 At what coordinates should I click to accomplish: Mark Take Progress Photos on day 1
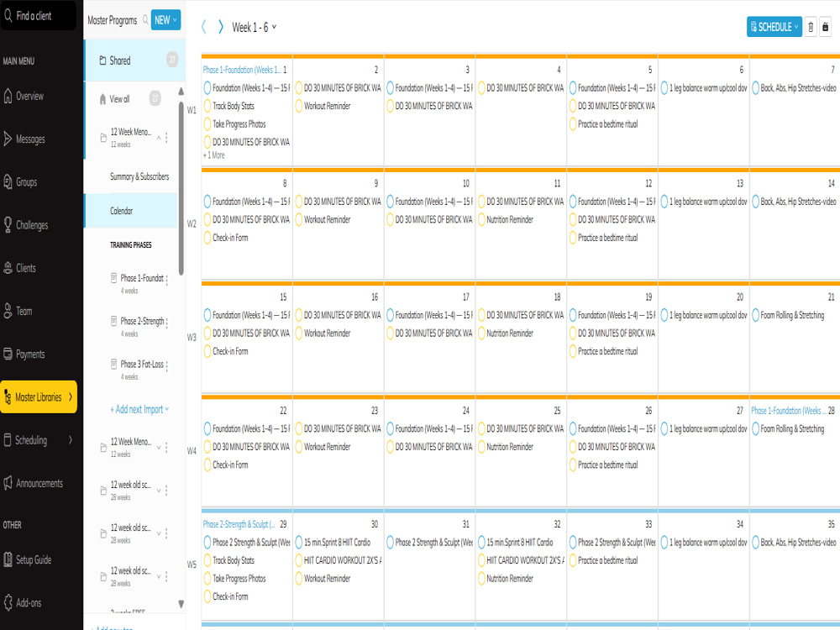point(207,124)
